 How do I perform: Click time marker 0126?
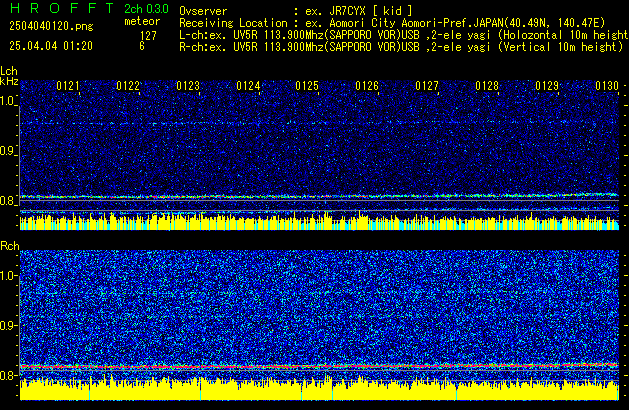click(367, 86)
